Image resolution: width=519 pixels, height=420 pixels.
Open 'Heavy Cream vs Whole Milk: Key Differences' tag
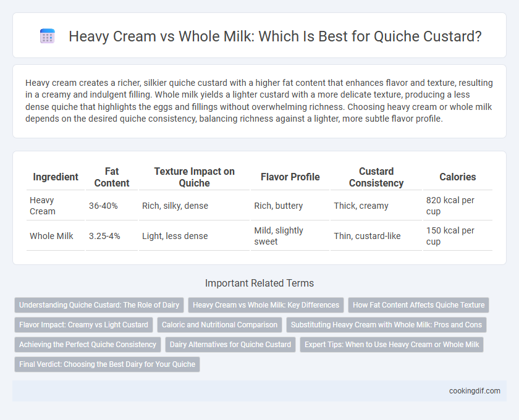coord(266,305)
